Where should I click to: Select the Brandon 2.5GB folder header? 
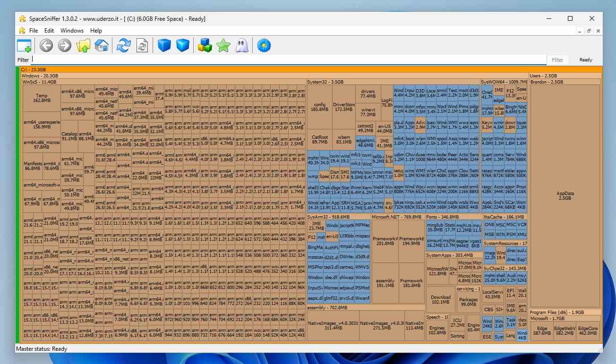click(x=565, y=82)
